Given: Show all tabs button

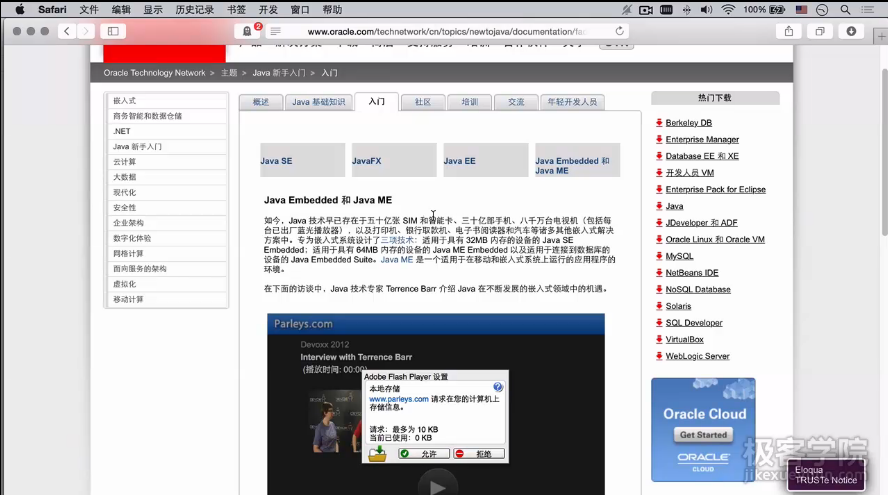Looking at the screenshot, I should (x=819, y=31).
